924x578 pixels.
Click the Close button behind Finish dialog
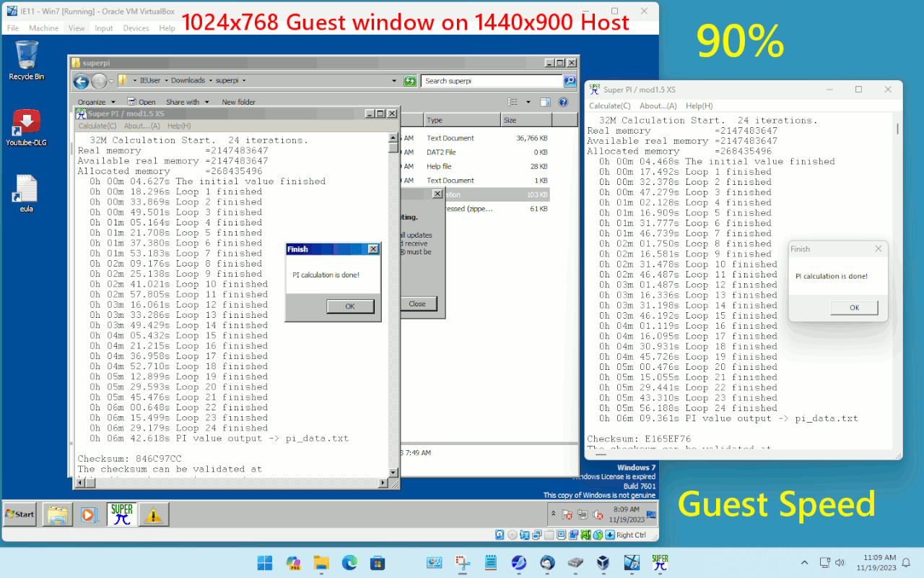[x=417, y=304]
